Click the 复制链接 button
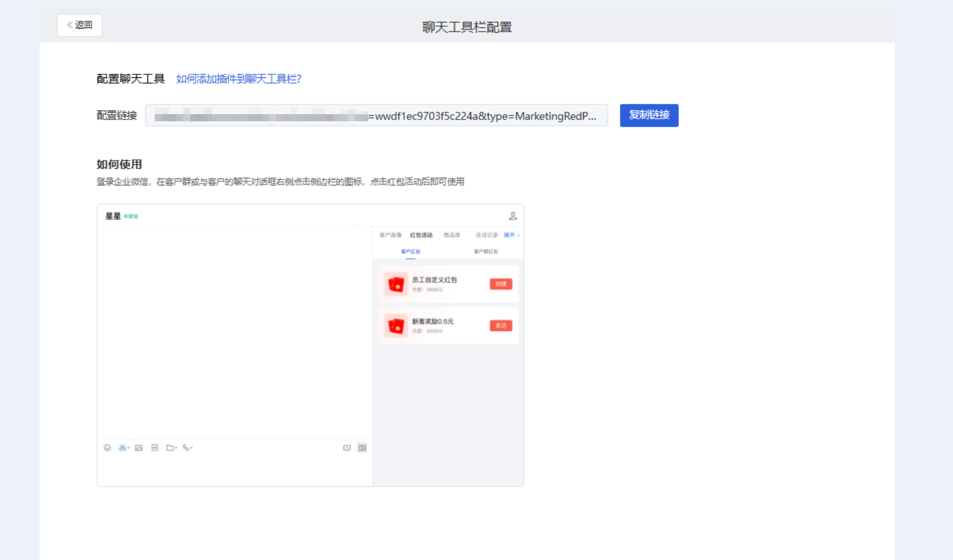The height and width of the screenshot is (560, 953). coord(649,115)
